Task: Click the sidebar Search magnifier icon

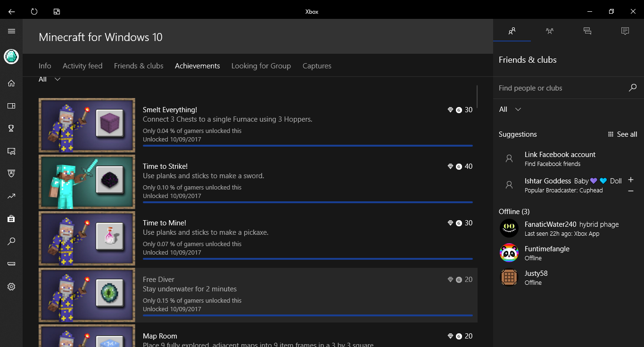Action: [x=11, y=241]
